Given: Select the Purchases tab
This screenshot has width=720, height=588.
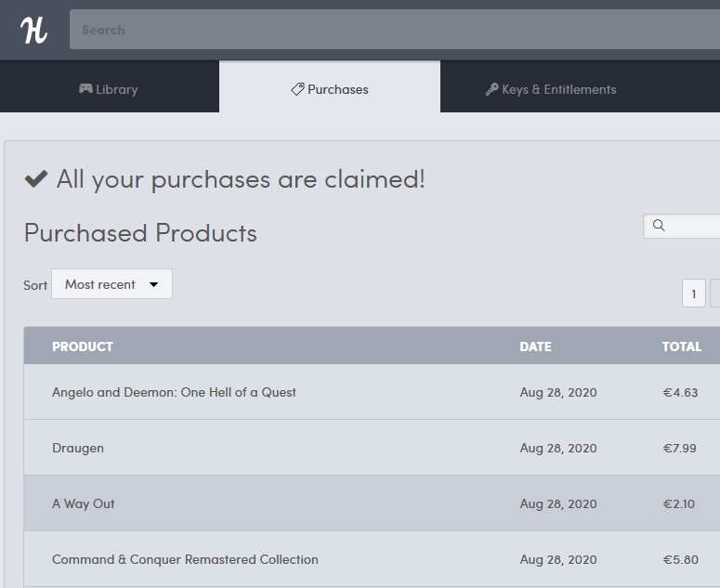Looking at the screenshot, I should [x=330, y=89].
